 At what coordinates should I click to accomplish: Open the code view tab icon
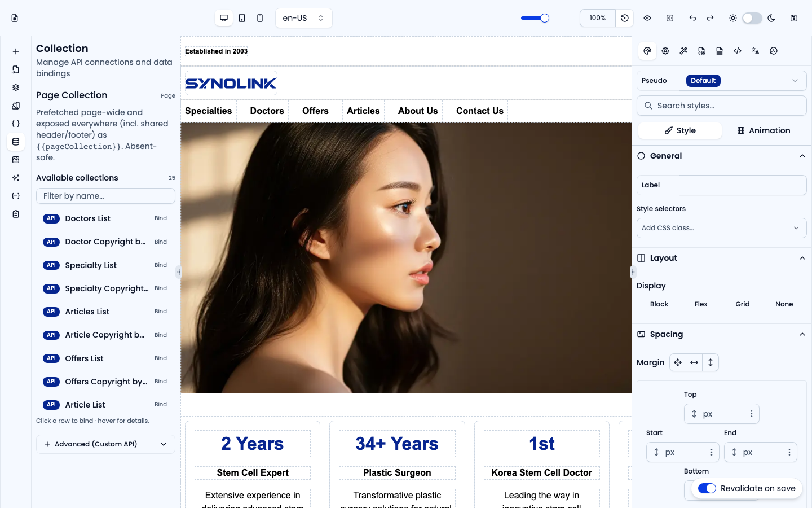738,51
